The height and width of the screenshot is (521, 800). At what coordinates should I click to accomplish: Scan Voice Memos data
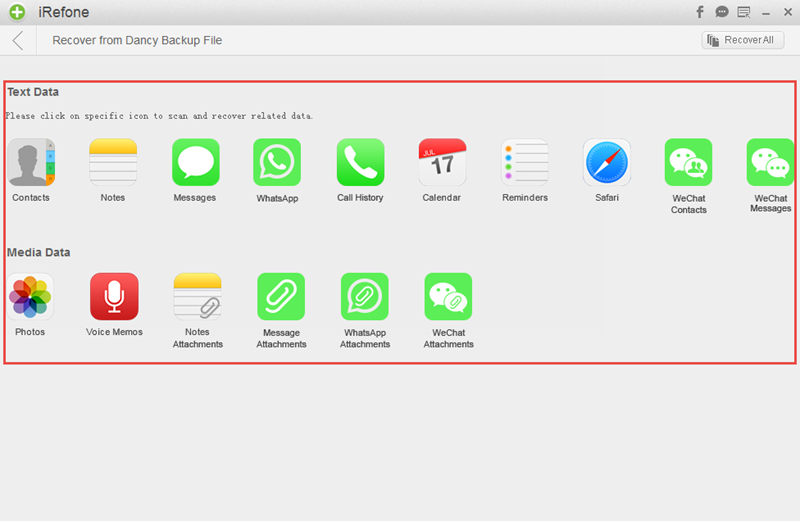(114, 296)
